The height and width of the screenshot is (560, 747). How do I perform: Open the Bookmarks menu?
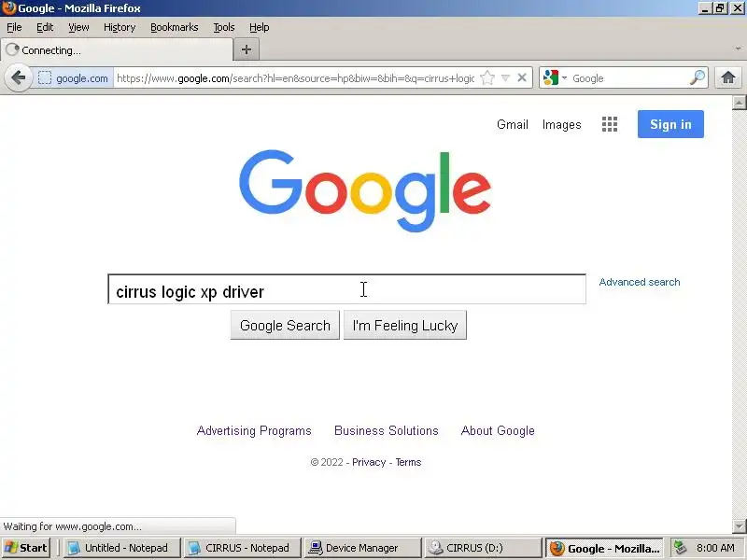(175, 28)
